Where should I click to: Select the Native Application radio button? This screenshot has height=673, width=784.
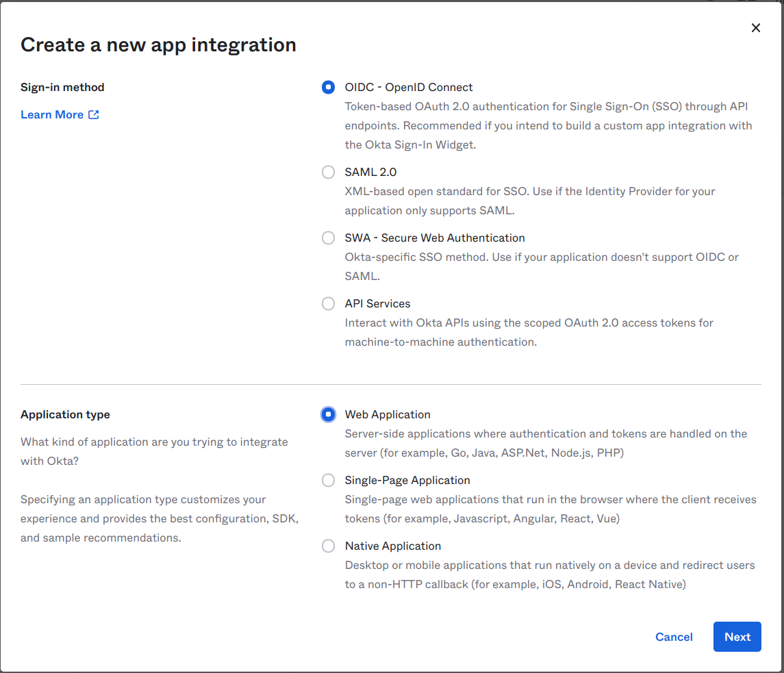(x=328, y=546)
